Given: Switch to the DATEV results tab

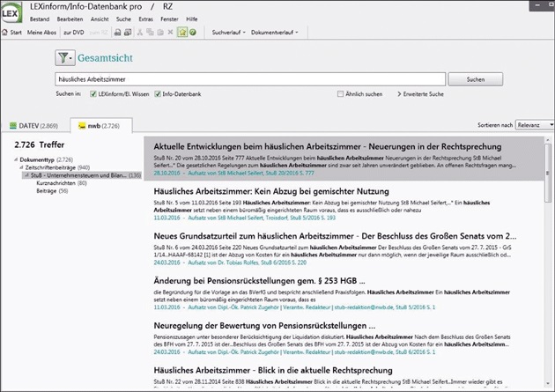Looking at the screenshot, I should [x=35, y=127].
